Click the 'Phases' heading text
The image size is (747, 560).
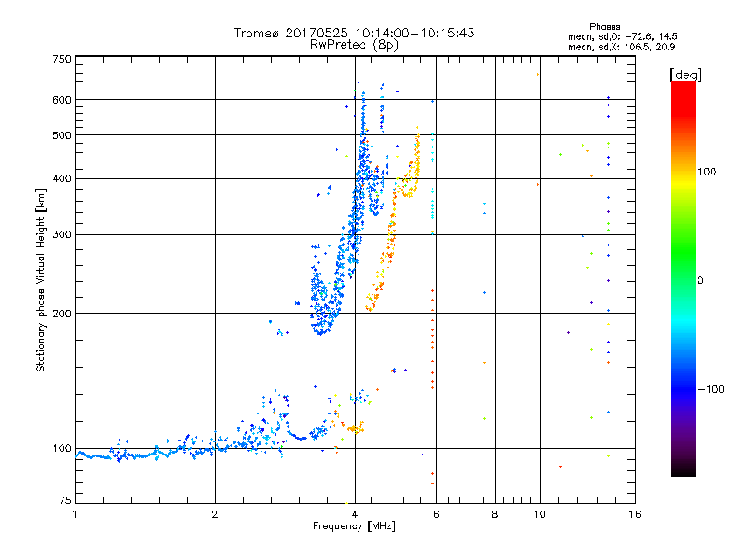coord(604,27)
